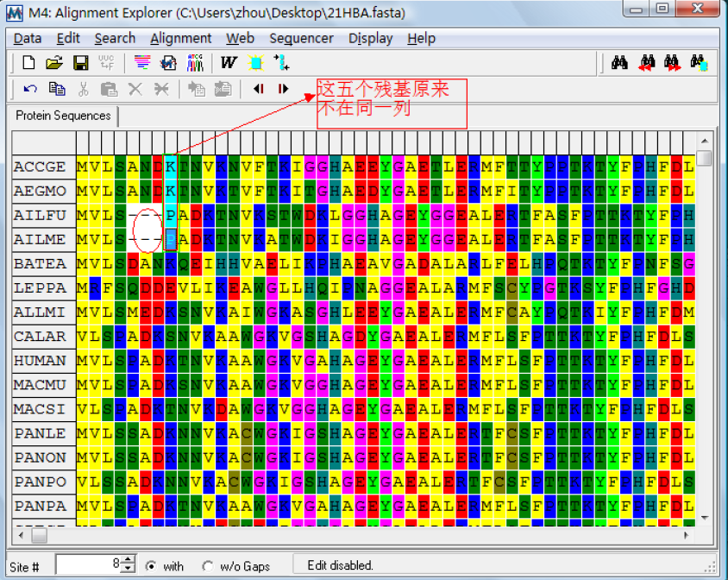Click the translate protein sequences icon
This screenshot has width=728, height=580.
106,62
